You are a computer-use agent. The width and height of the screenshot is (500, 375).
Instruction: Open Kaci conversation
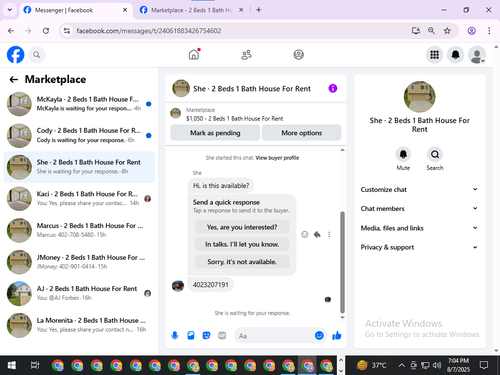click(79, 199)
